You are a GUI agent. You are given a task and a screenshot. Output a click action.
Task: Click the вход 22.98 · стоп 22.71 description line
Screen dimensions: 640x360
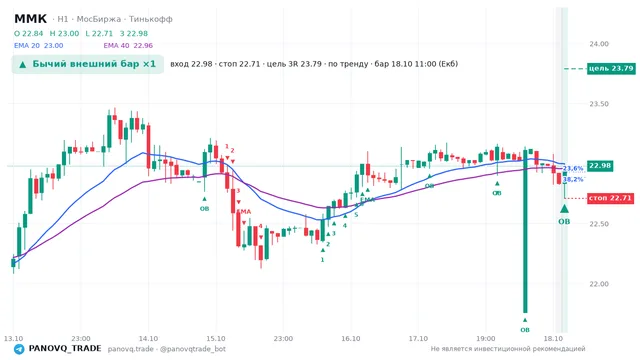pyautogui.click(x=314, y=64)
